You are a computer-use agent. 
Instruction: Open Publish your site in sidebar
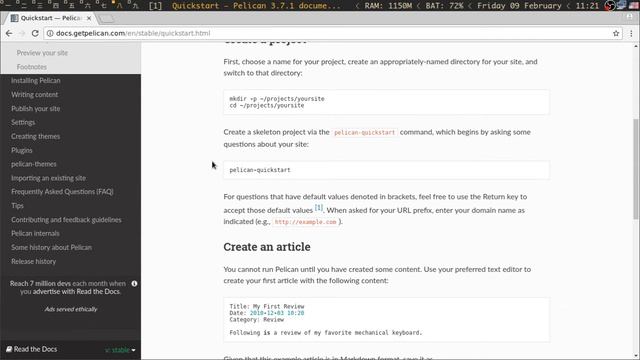[36, 109]
